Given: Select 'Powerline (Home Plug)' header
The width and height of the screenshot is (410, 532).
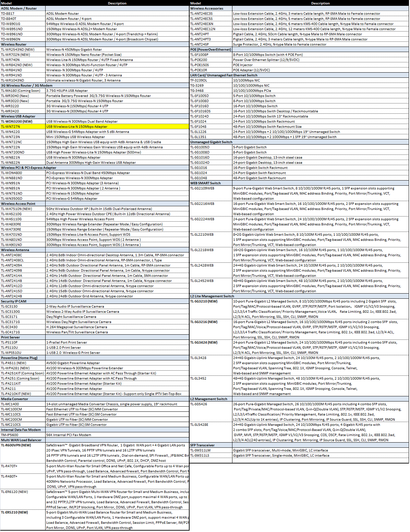Looking at the screenshot, I should pyautogui.click(x=23, y=358).
